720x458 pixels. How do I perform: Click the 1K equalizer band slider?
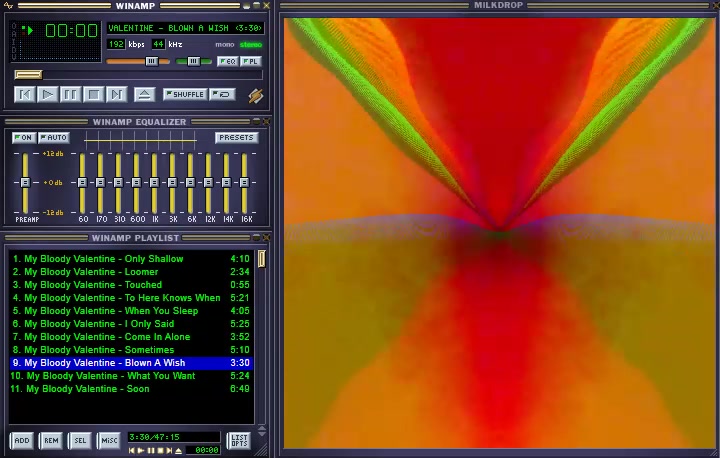click(154, 182)
